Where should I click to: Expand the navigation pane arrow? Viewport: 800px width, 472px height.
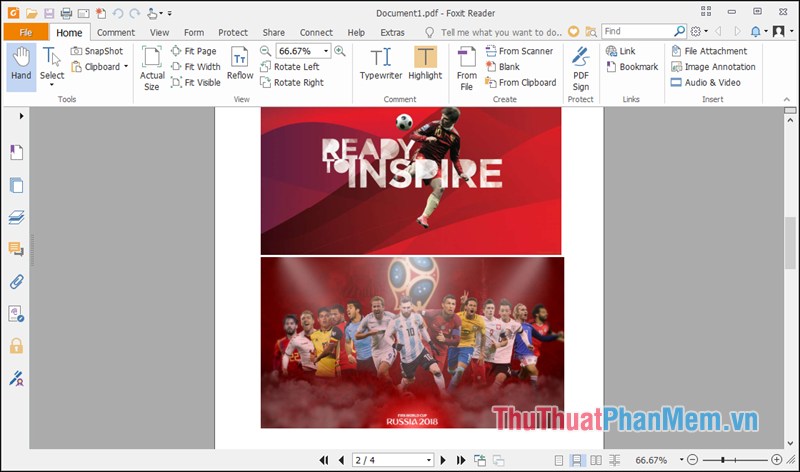pos(21,116)
